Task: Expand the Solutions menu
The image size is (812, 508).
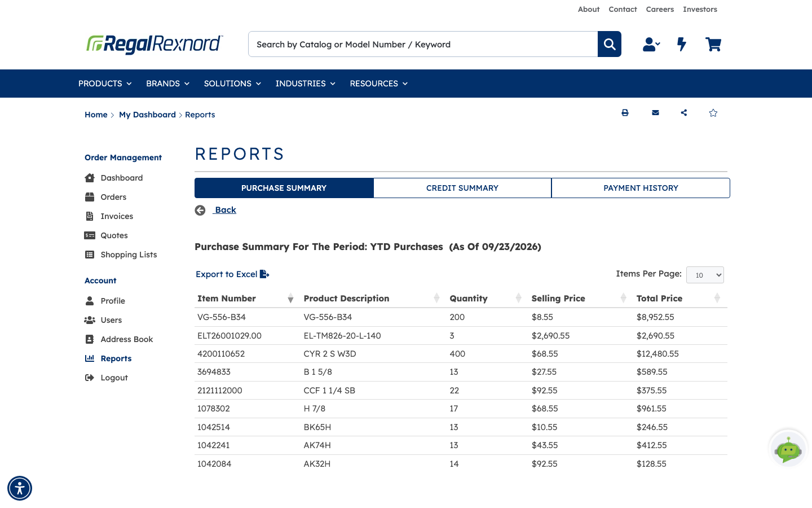Action: tap(232, 84)
